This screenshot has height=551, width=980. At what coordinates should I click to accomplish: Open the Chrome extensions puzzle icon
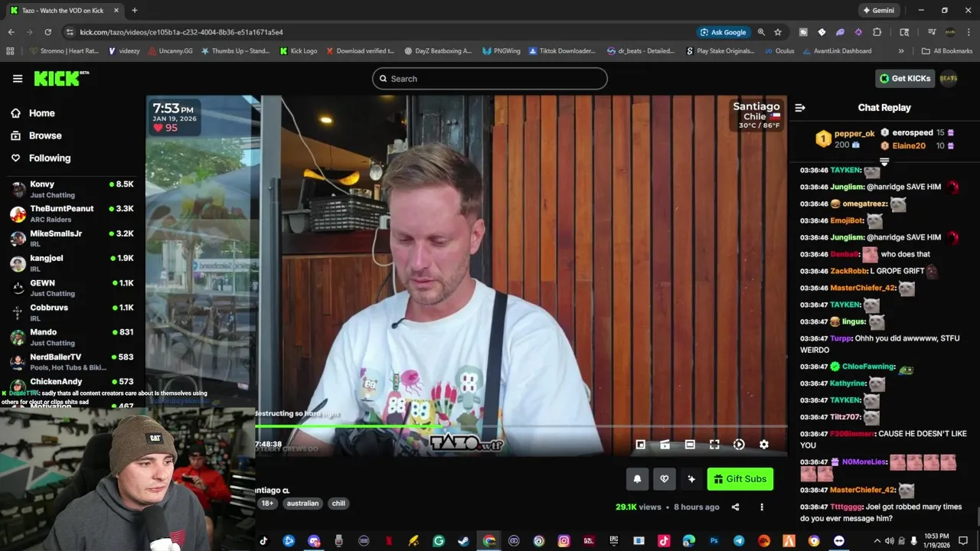[877, 32]
